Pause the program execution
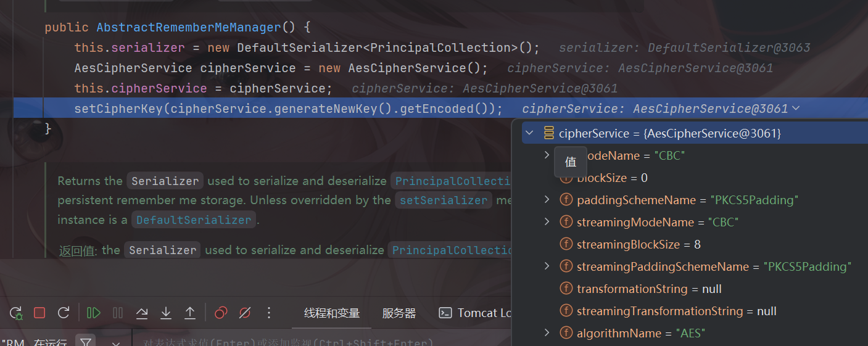868x346 pixels. pos(118,313)
